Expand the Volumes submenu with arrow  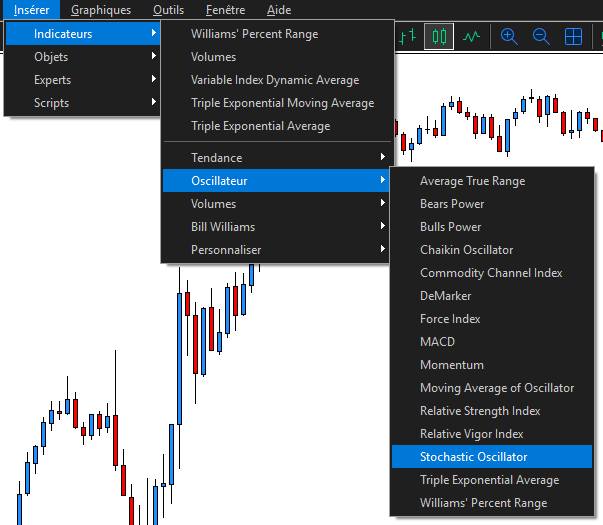point(276,204)
